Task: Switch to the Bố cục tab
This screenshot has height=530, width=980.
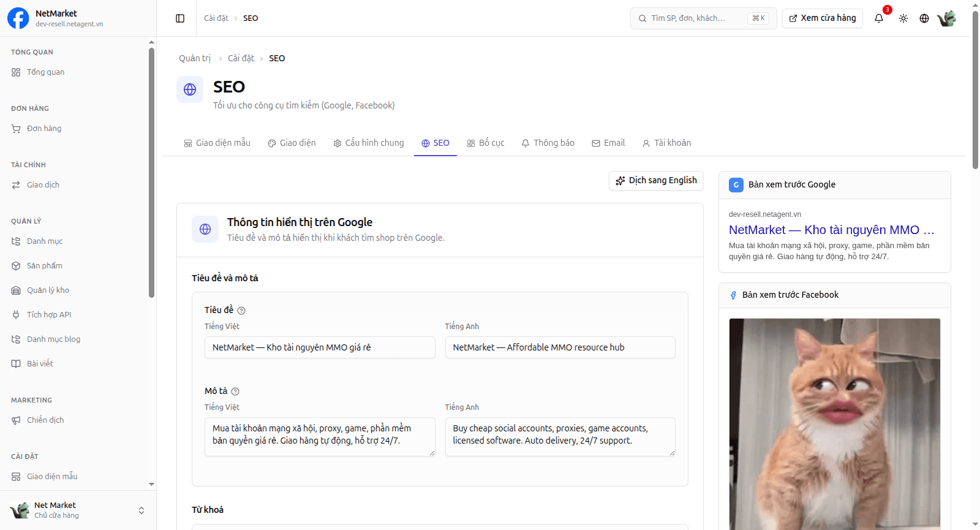Action: click(x=486, y=143)
